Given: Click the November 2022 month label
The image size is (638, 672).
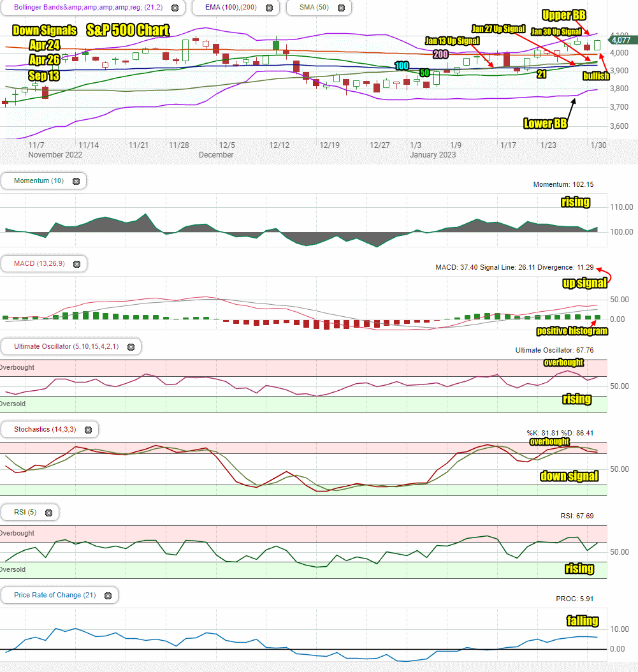Looking at the screenshot, I should pyautogui.click(x=55, y=155).
